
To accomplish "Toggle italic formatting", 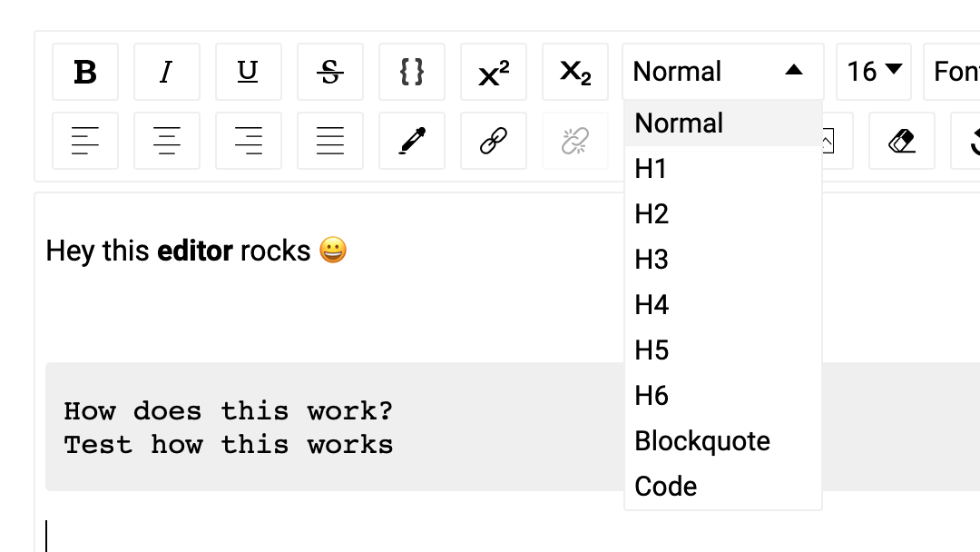I will (167, 72).
